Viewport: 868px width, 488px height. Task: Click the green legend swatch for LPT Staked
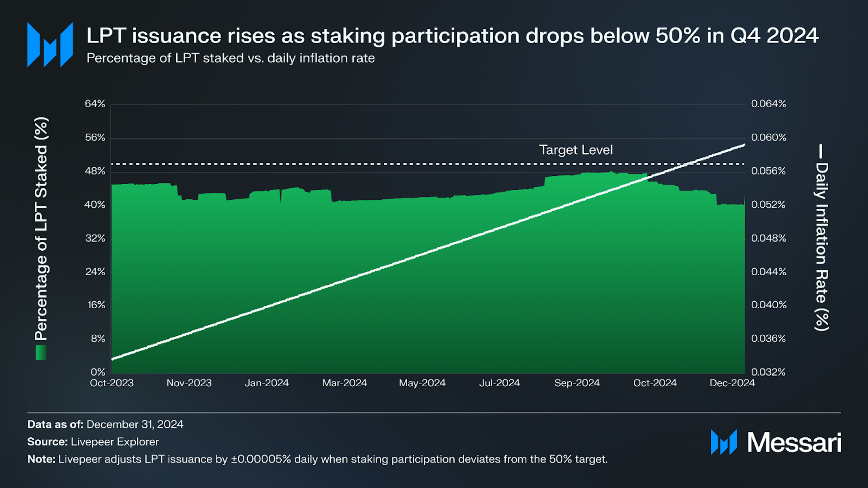pos(41,352)
